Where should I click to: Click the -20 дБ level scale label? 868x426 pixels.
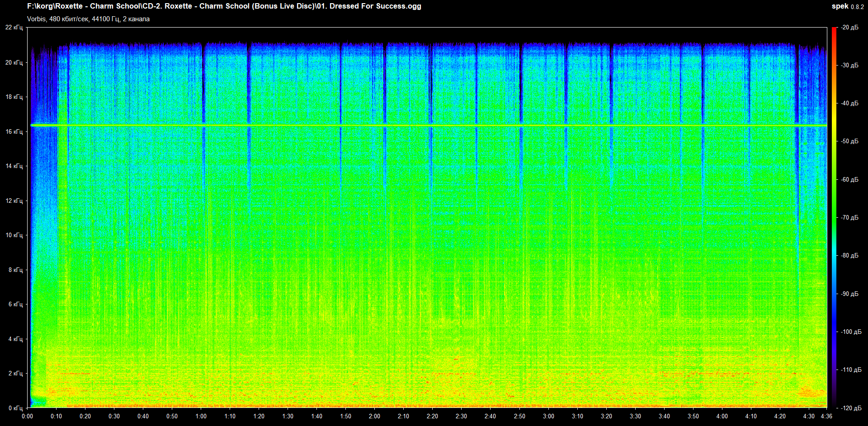tap(849, 28)
